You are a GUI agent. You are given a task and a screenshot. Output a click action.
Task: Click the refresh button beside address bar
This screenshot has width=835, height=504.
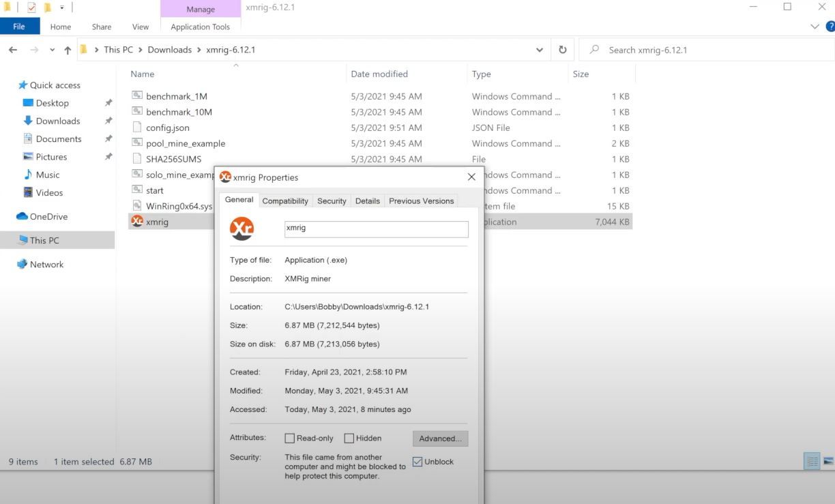(x=562, y=50)
